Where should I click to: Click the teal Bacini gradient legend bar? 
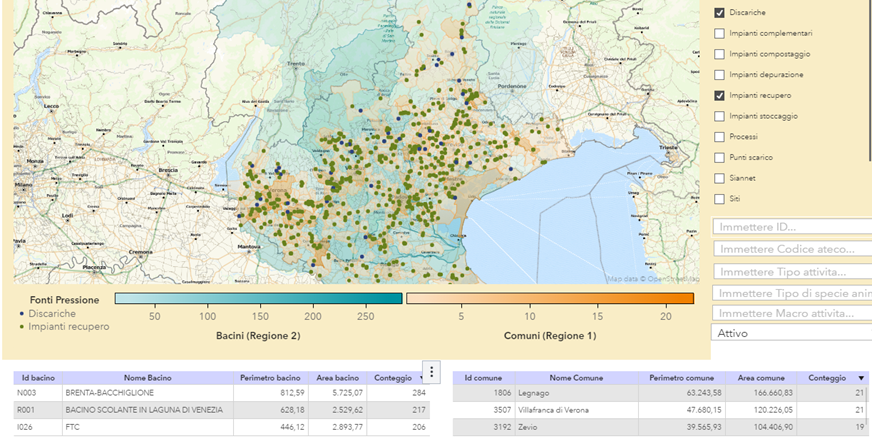click(258, 298)
